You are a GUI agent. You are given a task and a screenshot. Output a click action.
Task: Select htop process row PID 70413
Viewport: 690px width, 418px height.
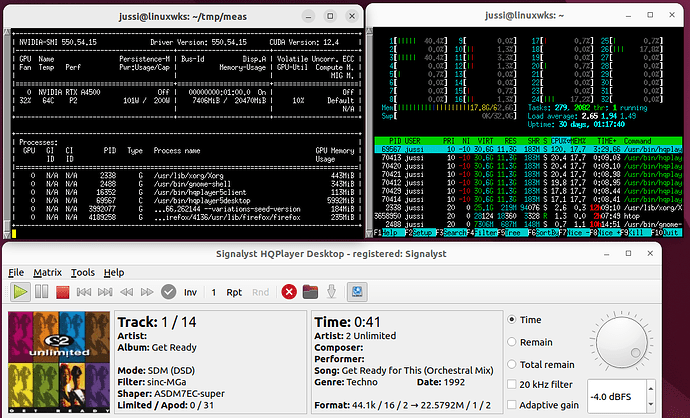pyautogui.click(x=529, y=158)
